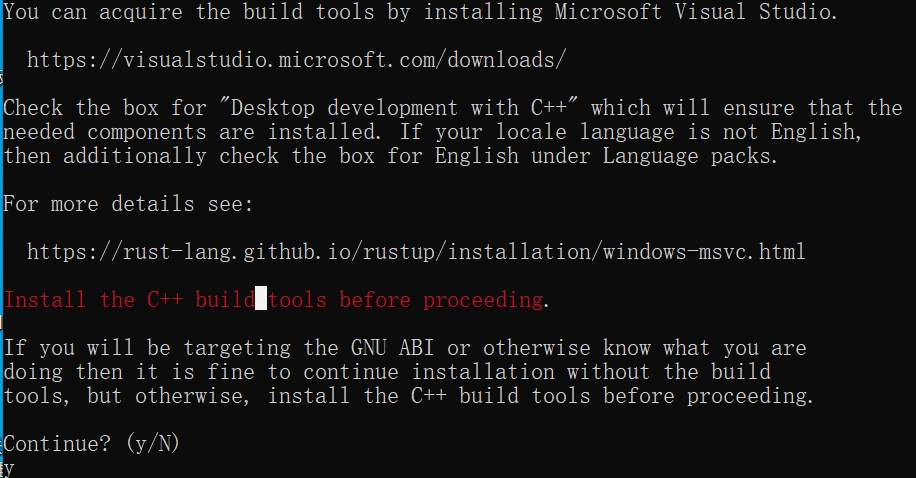The image size is (916, 478).
Task: Click the word 'proceeding' in red text
Action: click(483, 300)
